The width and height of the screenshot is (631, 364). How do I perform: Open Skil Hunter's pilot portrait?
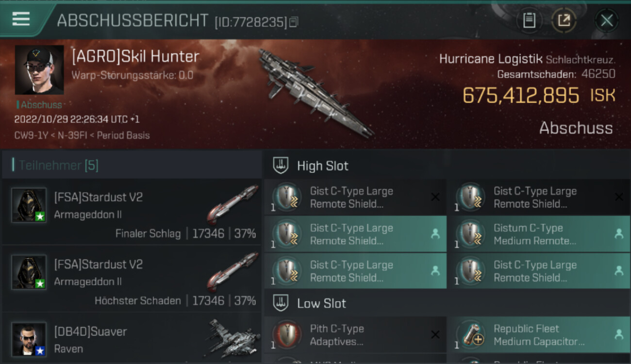tap(39, 70)
